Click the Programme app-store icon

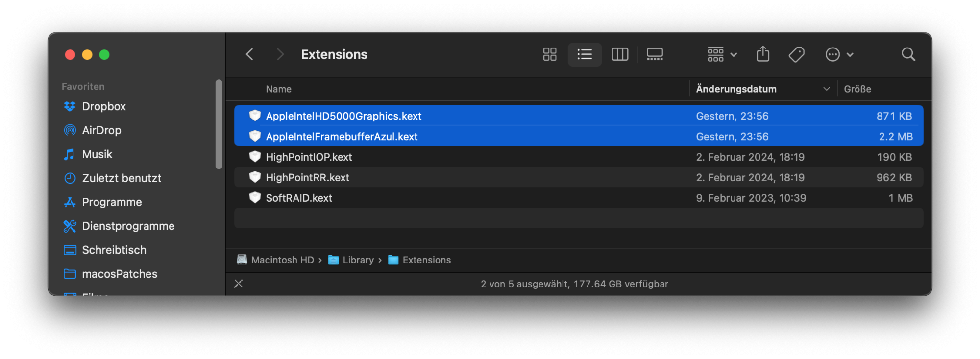coord(70,202)
